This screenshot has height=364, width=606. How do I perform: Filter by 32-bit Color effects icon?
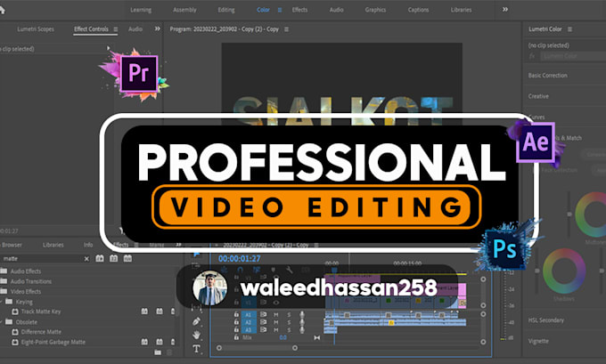[114, 258]
